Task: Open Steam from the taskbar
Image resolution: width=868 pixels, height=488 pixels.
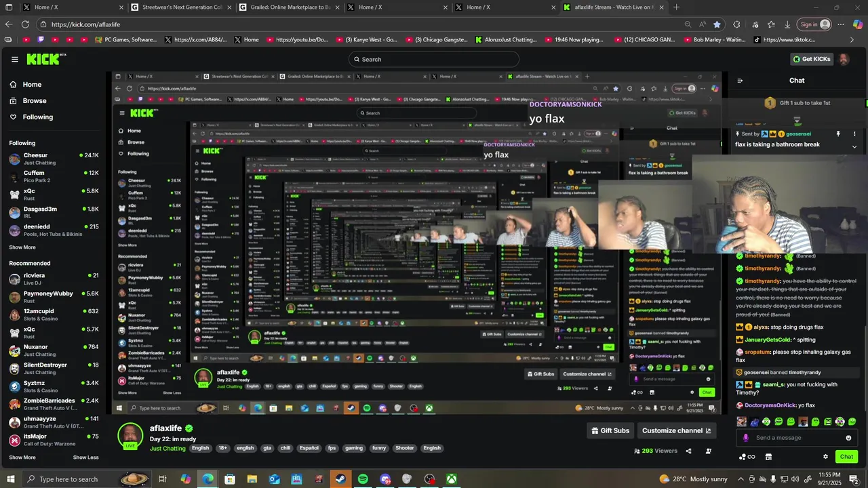Action: tap(340, 479)
